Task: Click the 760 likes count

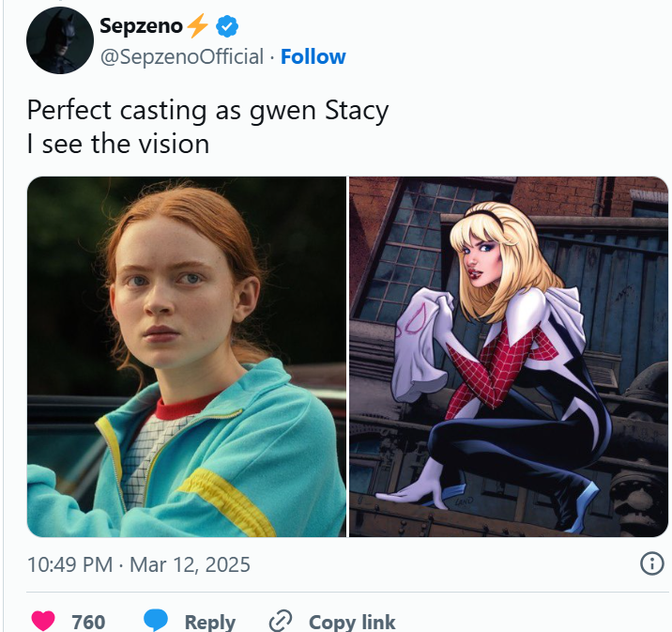Action: [x=88, y=622]
